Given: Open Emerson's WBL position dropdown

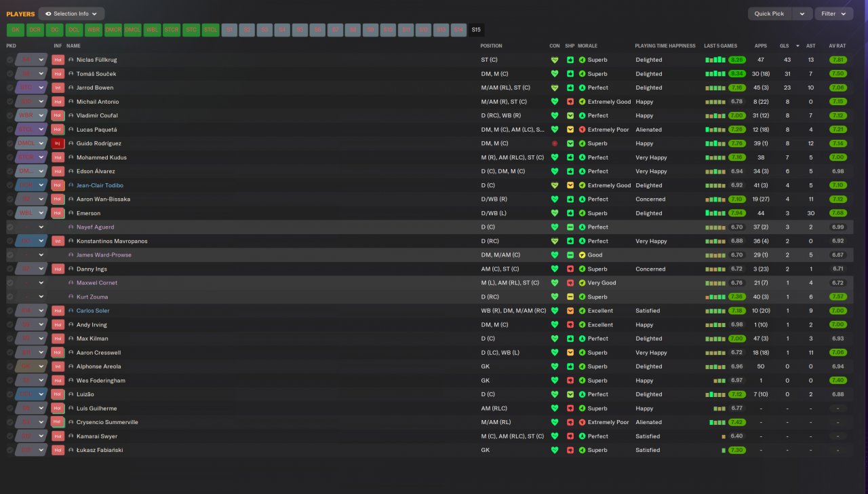Looking at the screenshot, I should [x=41, y=213].
